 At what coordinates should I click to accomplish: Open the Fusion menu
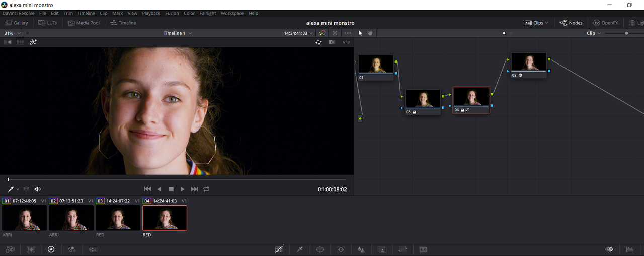point(172,13)
